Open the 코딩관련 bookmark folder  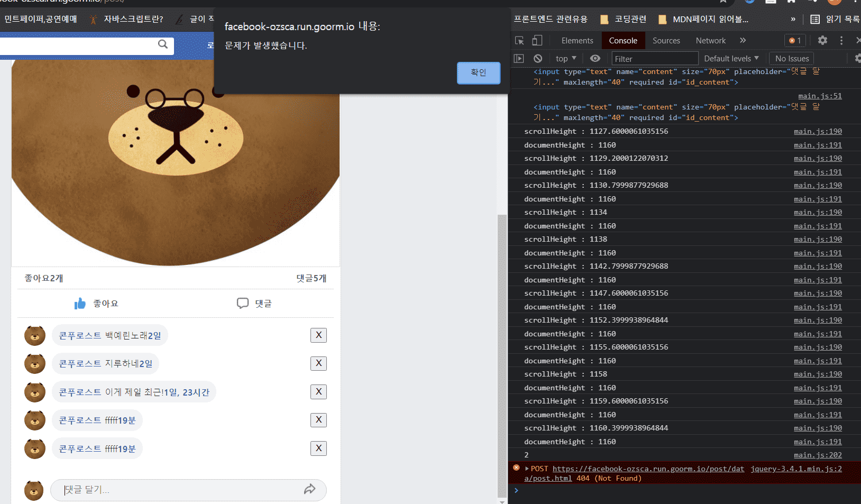tap(624, 20)
